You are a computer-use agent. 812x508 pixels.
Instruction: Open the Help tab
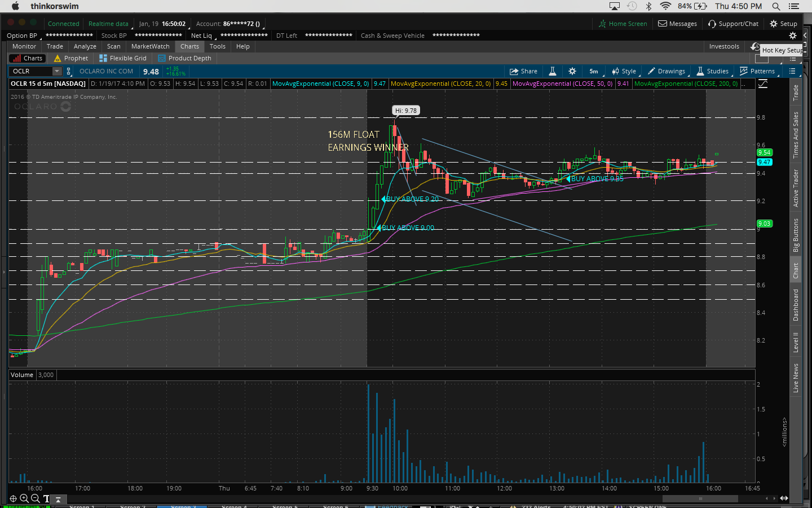[x=243, y=46]
